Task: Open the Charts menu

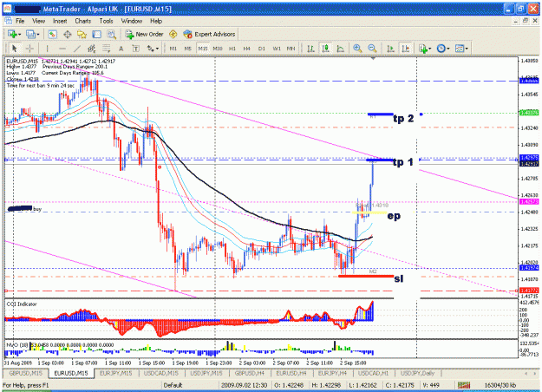Action: tap(83, 21)
